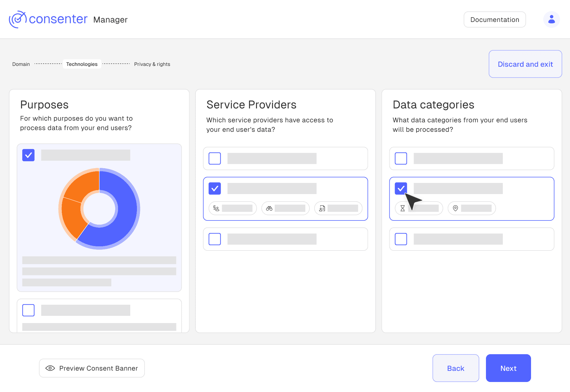Image resolution: width=570 pixels, height=392 pixels.
Task: Uncheck the selected purpose with the donut chart
Action: (28, 155)
